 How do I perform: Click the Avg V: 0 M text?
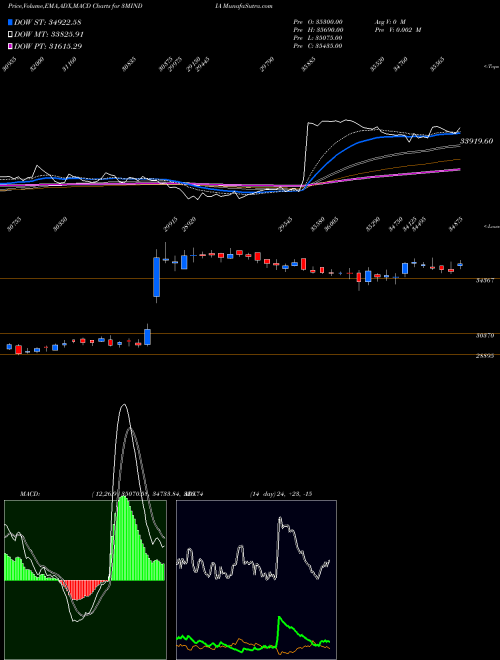[389, 22]
